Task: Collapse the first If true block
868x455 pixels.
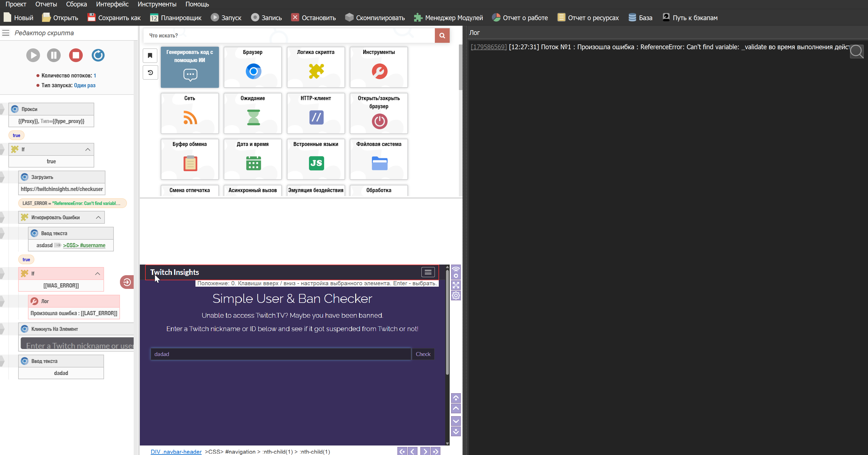Action: pos(88,149)
